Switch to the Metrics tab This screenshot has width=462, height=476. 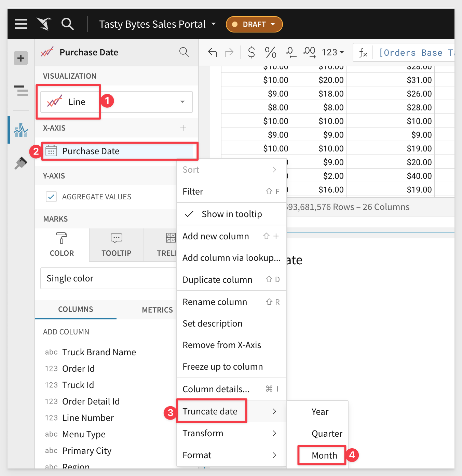click(157, 310)
